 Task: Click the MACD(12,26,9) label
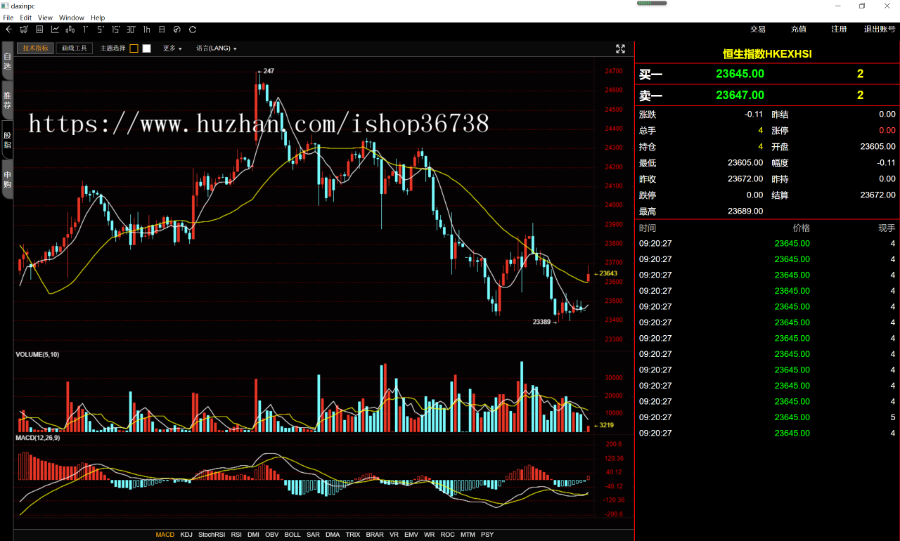[x=37, y=438]
